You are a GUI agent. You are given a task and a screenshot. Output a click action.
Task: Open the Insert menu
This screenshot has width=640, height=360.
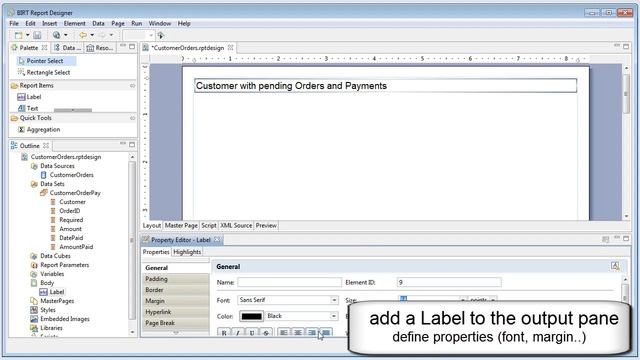coord(49,23)
